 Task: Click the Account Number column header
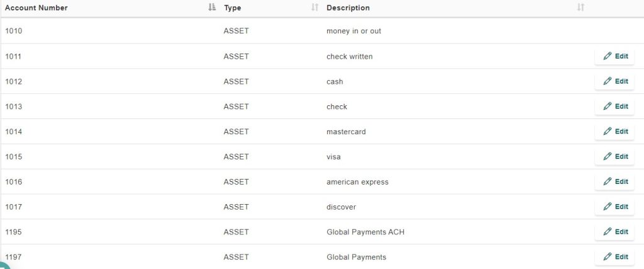36,8
